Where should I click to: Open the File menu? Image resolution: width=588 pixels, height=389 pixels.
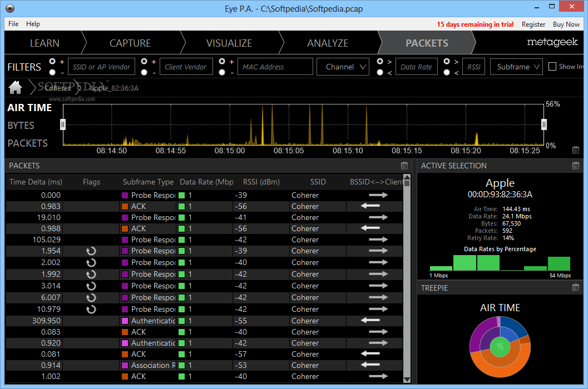tap(13, 23)
